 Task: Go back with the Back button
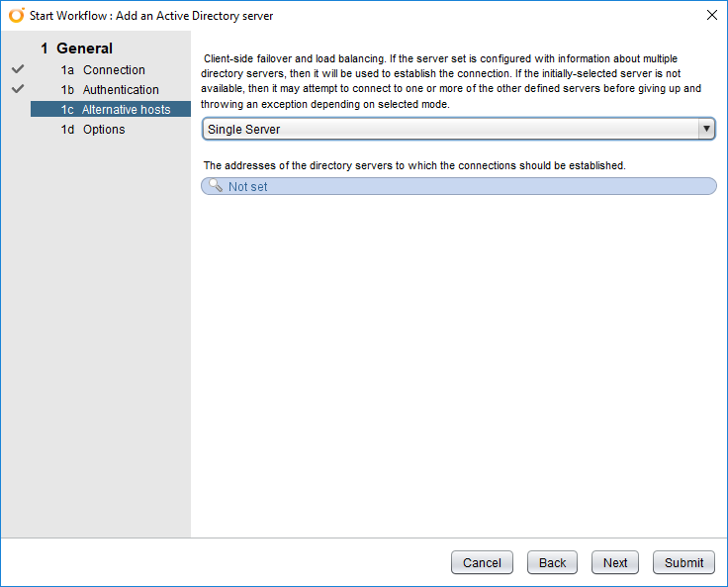[552, 562]
